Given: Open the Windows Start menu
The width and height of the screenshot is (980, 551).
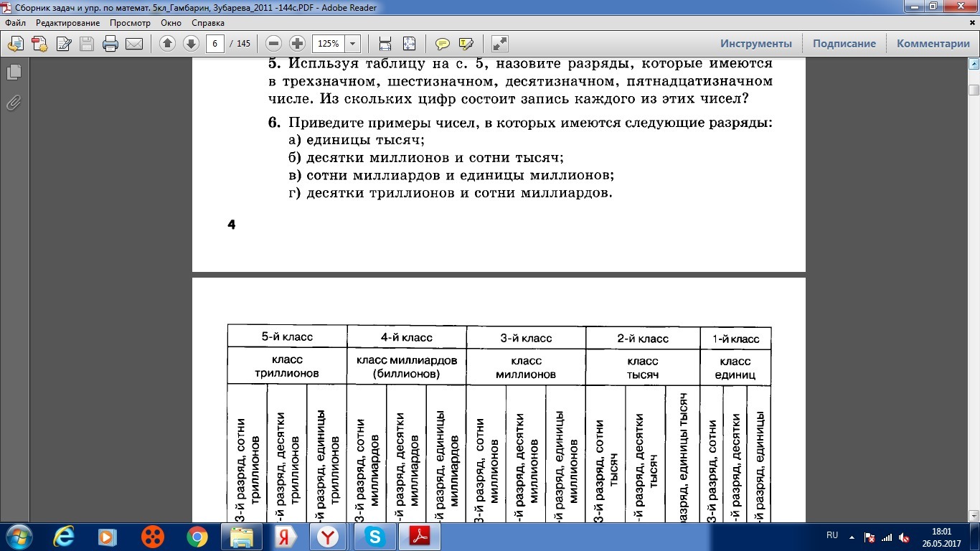Looking at the screenshot, I should pyautogui.click(x=18, y=536).
